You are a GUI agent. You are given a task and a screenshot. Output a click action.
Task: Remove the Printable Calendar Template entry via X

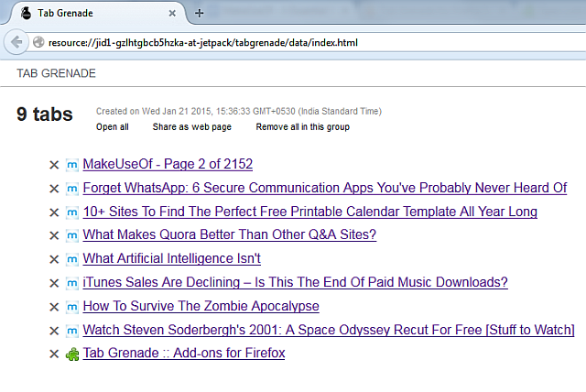click(54, 212)
